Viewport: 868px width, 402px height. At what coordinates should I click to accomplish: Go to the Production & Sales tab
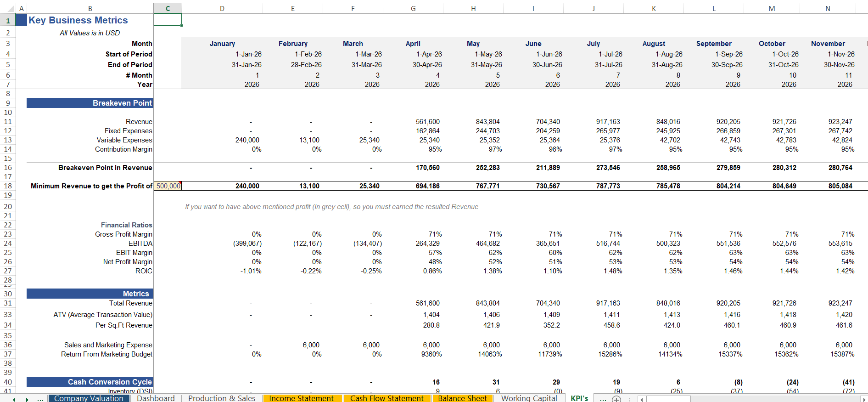point(221,398)
